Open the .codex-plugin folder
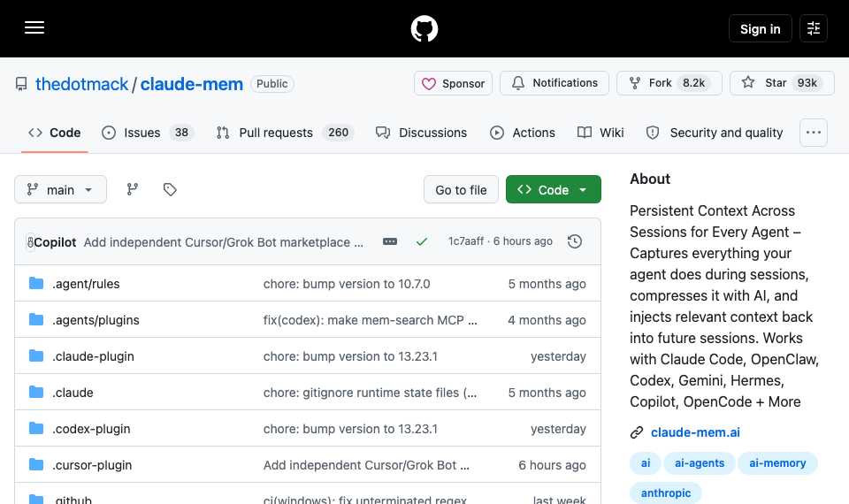Image resolution: width=849 pixels, height=504 pixels. 91,429
